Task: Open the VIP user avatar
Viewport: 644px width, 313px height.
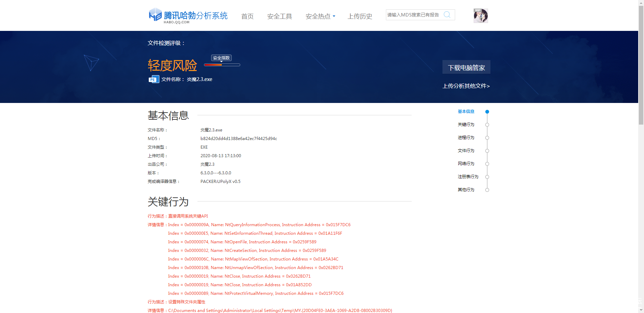Action: [x=481, y=16]
